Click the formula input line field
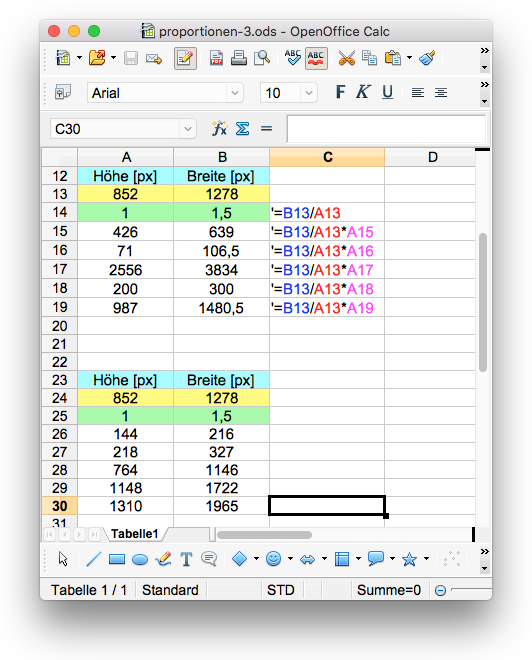This screenshot has width=532, height=660. coord(386,129)
